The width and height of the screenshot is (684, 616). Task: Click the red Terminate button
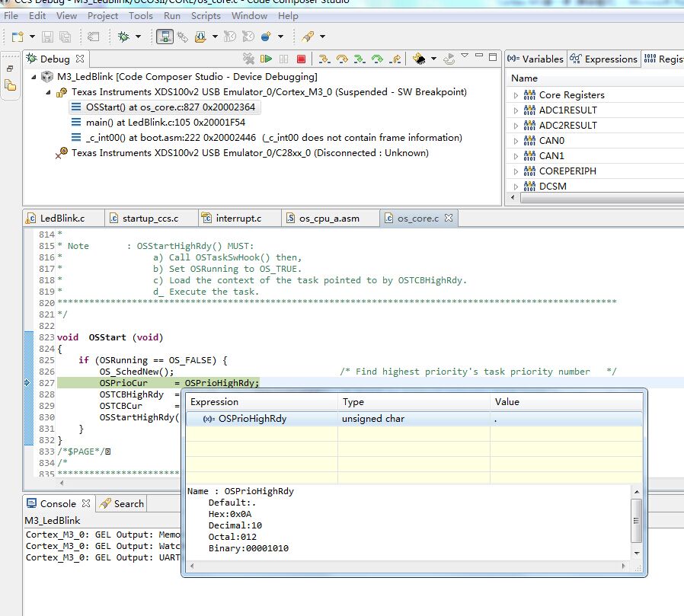click(301, 59)
